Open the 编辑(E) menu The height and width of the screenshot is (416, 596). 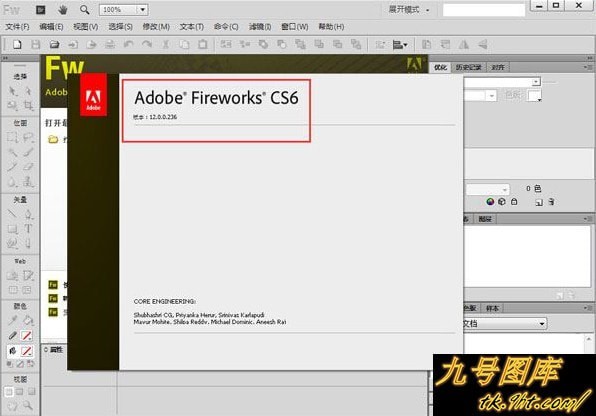tap(51, 27)
